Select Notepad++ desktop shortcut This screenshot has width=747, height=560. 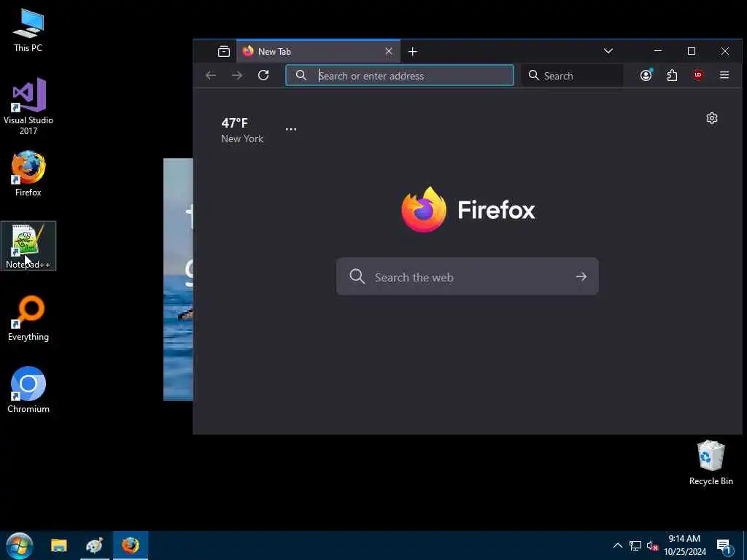point(28,246)
